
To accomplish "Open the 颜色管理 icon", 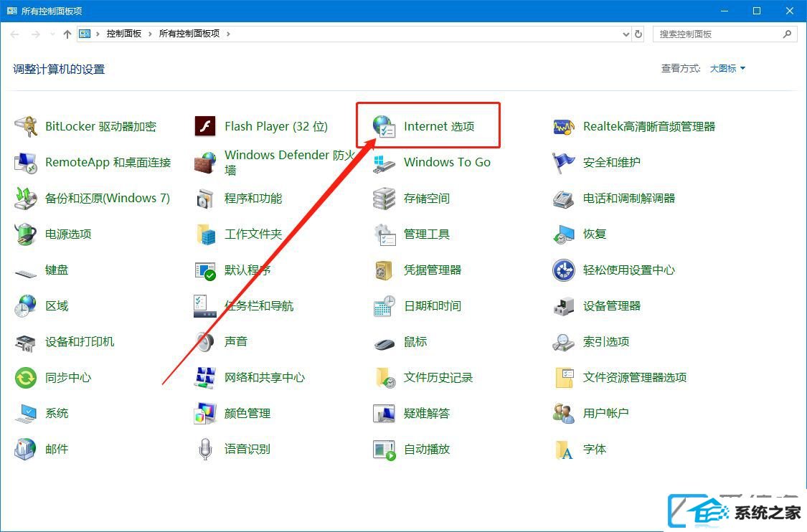I will tap(205, 414).
